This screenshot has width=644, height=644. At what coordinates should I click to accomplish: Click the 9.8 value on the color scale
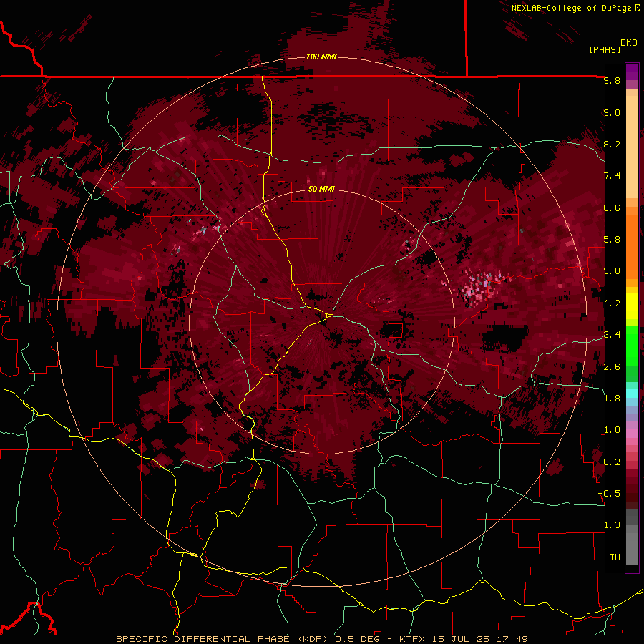point(612,81)
